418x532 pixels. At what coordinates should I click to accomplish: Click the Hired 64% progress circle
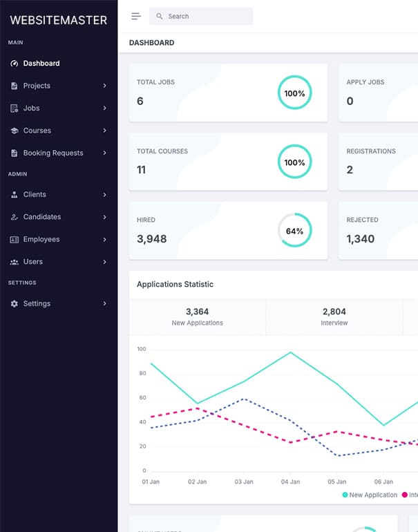coord(294,231)
